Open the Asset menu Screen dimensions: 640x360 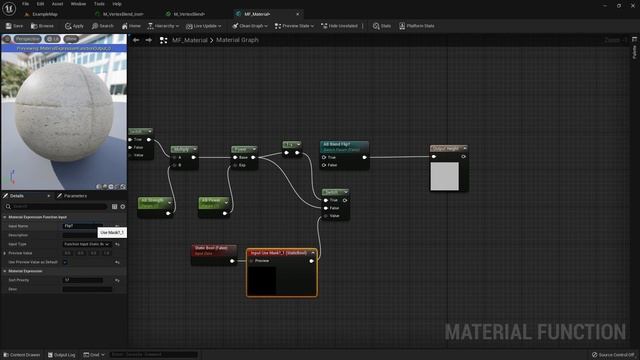[x=57, y=4]
